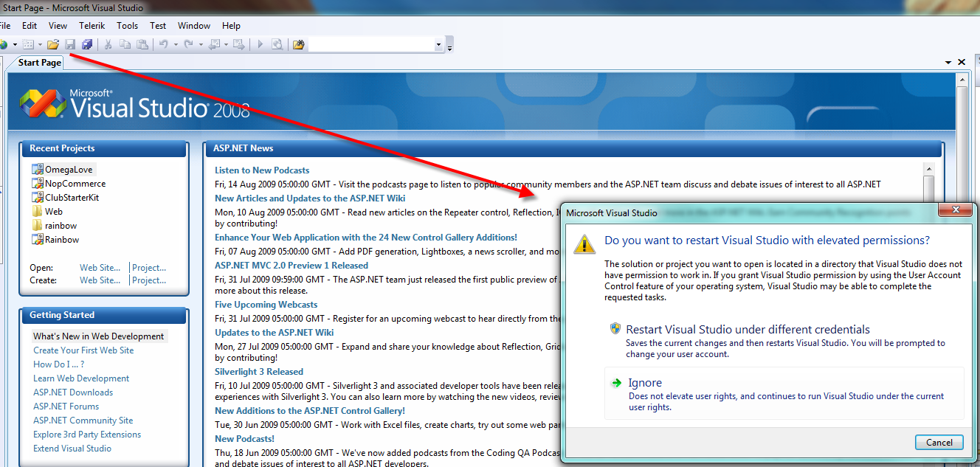This screenshot has height=467, width=980.
Task: Select the Start Page tab
Action: (x=39, y=63)
